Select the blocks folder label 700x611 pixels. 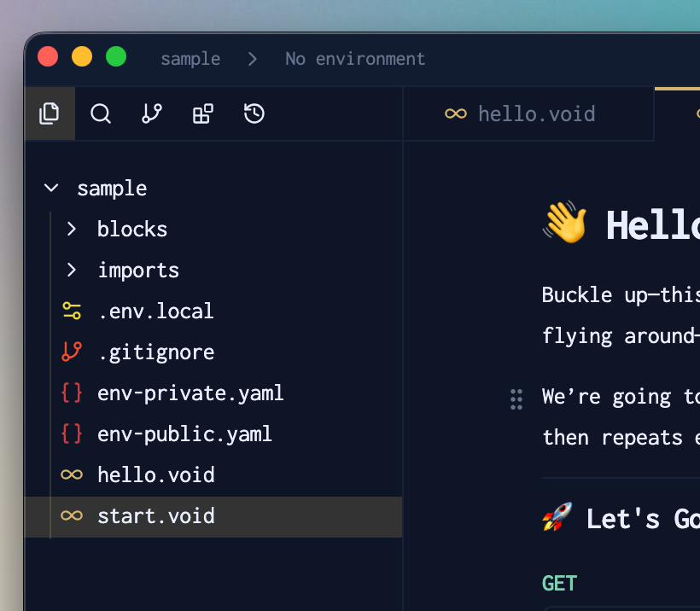(x=132, y=229)
